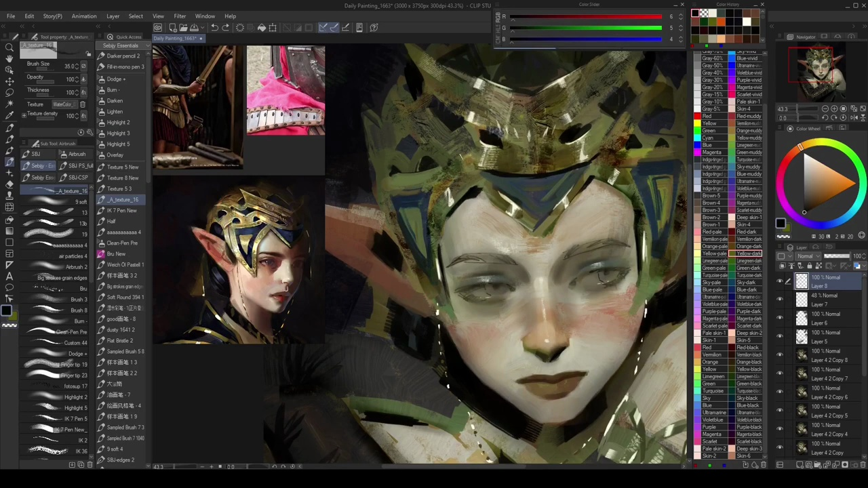
Task: Switch to the Daily Painting_1663 canvas tab
Action: click(178, 39)
